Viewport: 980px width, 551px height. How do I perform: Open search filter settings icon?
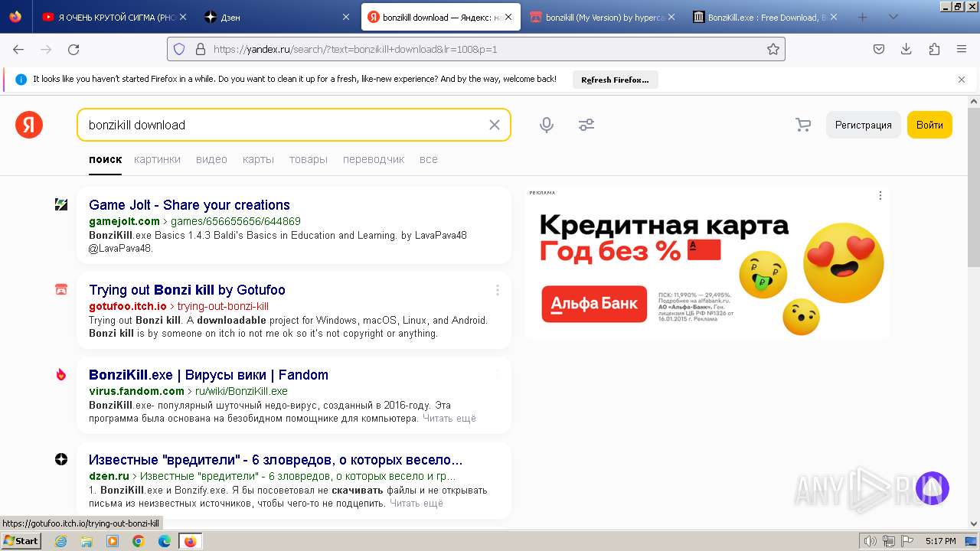click(586, 125)
